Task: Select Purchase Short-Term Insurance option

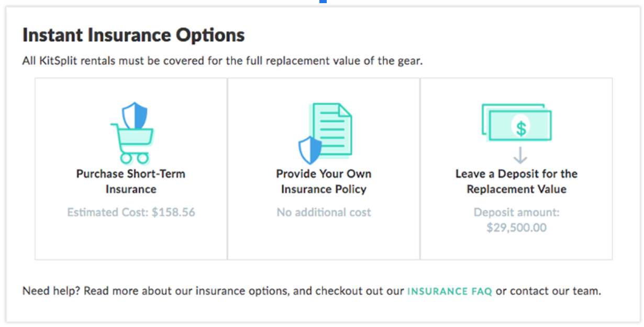Action: (x=131, y=181)
